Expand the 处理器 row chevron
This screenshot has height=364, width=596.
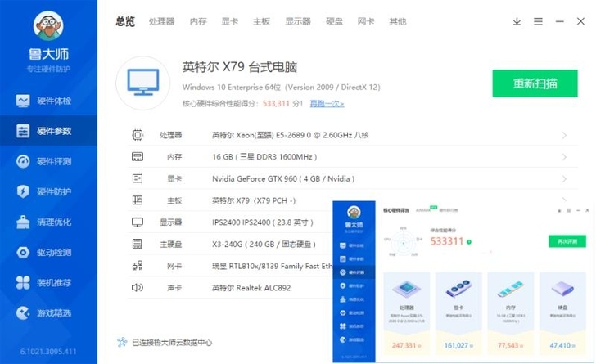[564, 135]
